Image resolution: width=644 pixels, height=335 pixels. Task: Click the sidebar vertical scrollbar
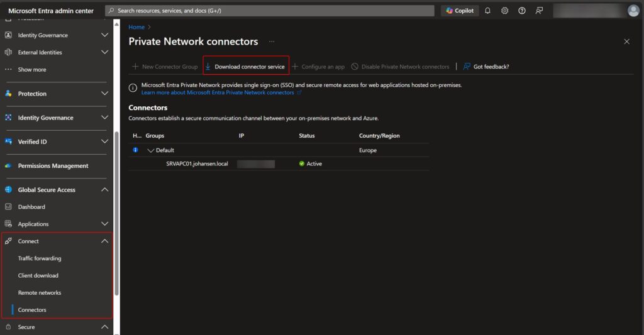coord(116,214)
